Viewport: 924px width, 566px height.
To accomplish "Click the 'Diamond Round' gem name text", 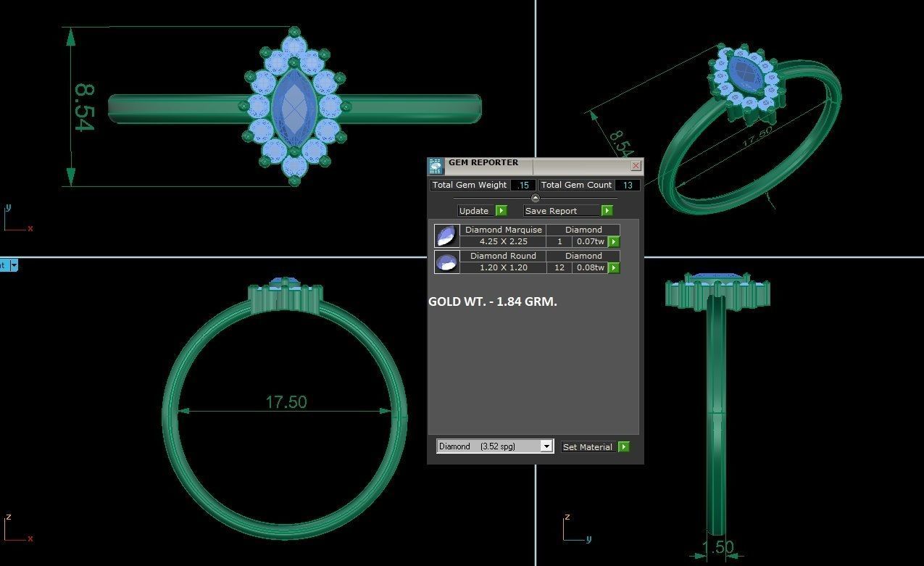I will 504,256.
